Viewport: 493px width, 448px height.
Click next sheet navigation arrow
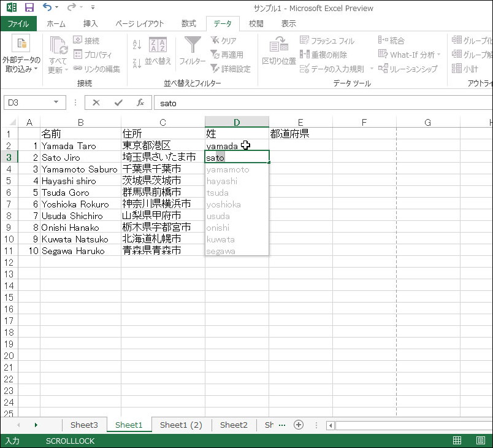[36, 425]
